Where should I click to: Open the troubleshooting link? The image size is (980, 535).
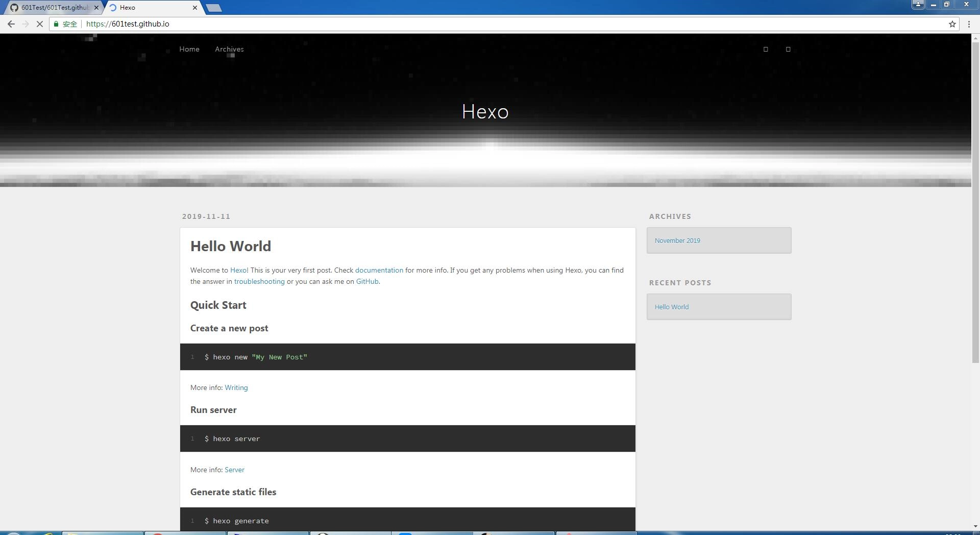(259, 281)
